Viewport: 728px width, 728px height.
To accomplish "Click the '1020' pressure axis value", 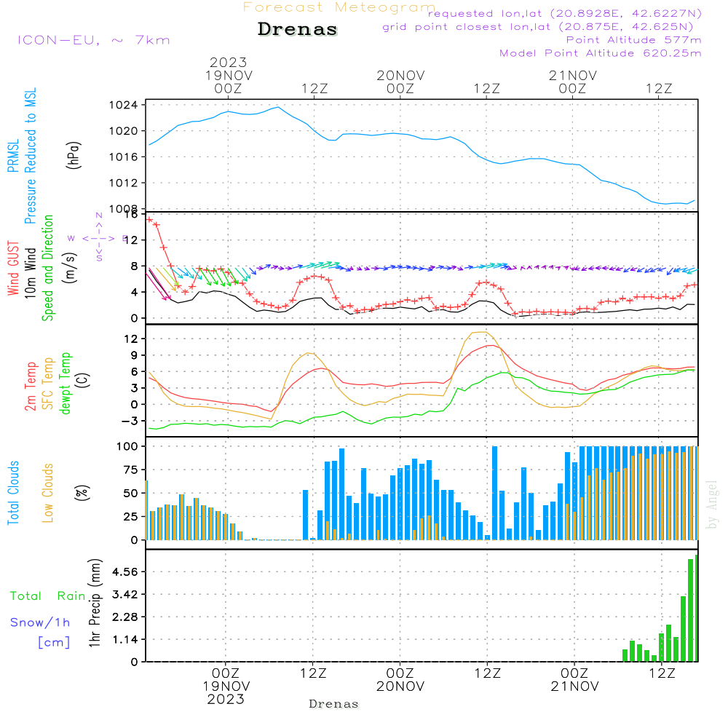I will tap(123, 131).
